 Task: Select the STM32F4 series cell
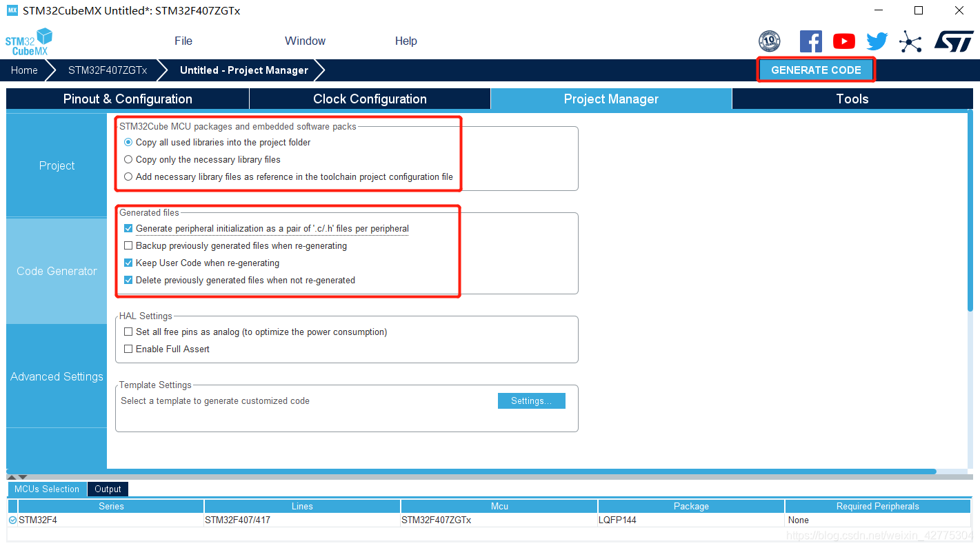111,520
